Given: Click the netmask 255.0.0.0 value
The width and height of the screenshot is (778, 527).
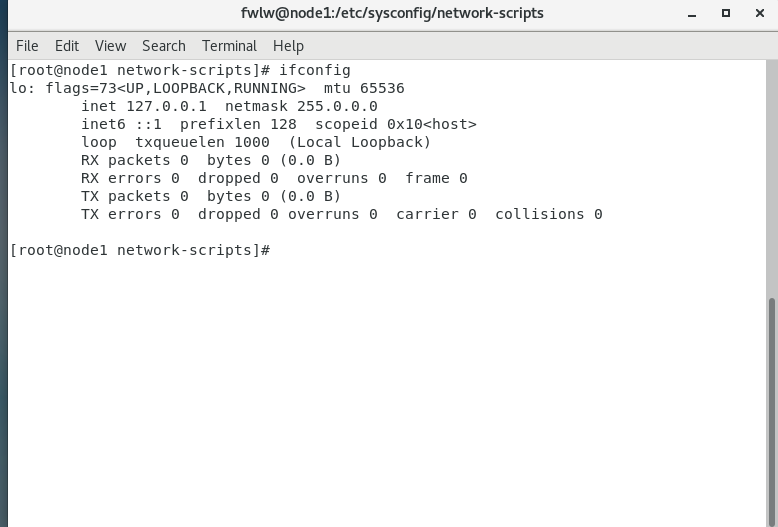Looking at the screenshot, I should point(337,106).
